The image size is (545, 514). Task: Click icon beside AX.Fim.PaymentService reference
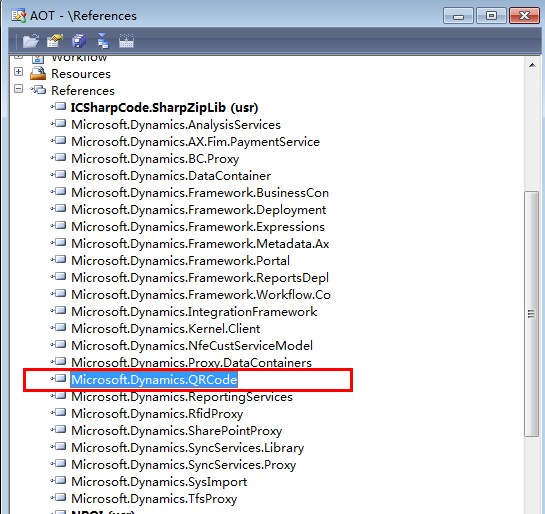(x=58, y=140)
